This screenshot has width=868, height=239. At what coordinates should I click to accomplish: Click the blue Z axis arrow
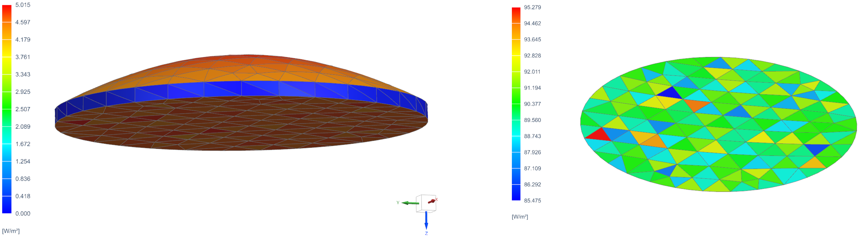426,220
